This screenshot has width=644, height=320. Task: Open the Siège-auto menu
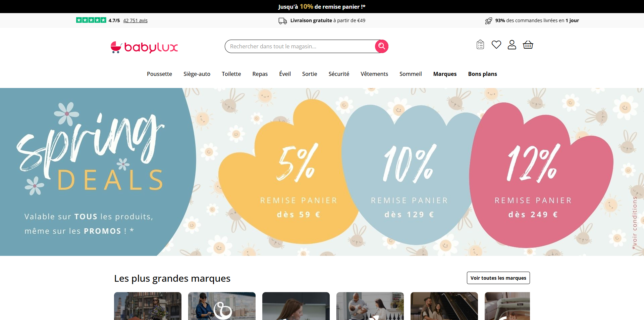(x=197, y=74)
